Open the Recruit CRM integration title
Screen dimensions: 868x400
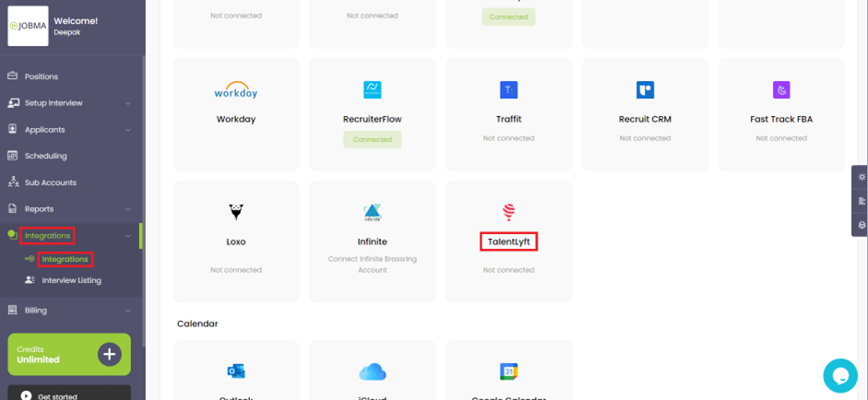click(x=645, y=119)
